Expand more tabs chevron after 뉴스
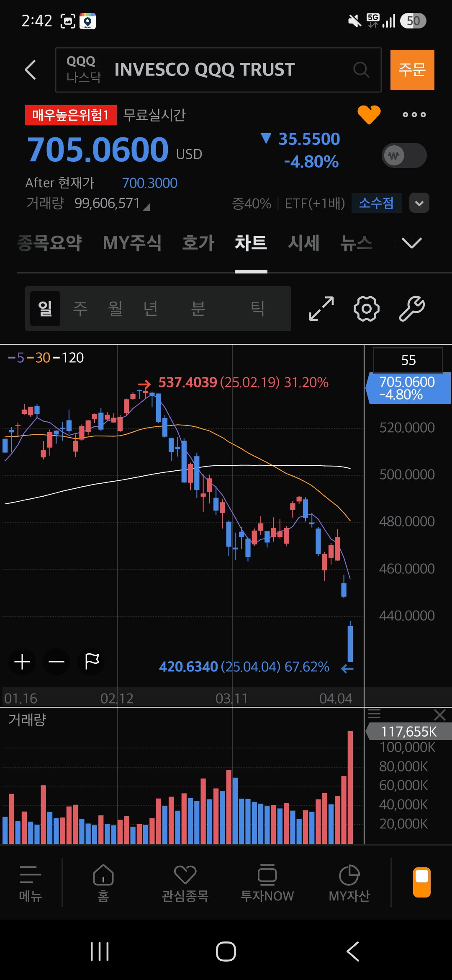The height and width of the screenshot is (980, 452). [412, 243]
